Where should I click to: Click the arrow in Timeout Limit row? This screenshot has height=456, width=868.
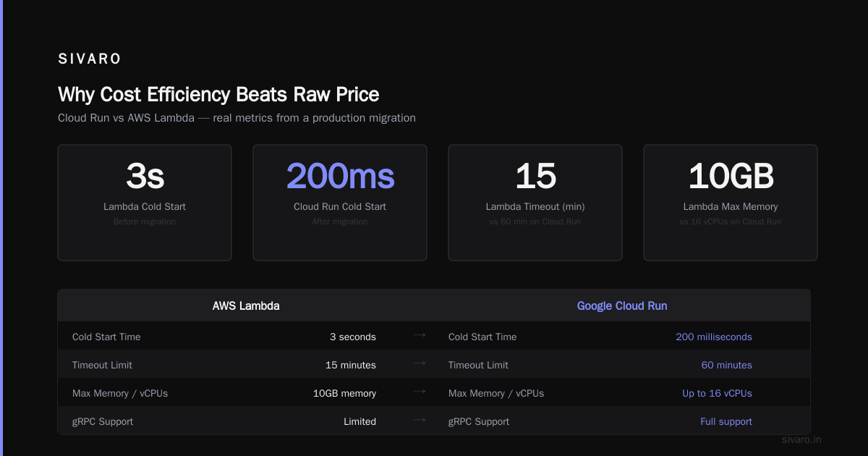coord(420,363)
